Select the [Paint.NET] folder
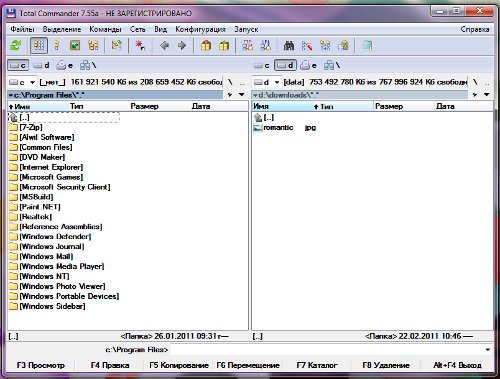This screenshot has width=500, height=379. click(35, 207)
